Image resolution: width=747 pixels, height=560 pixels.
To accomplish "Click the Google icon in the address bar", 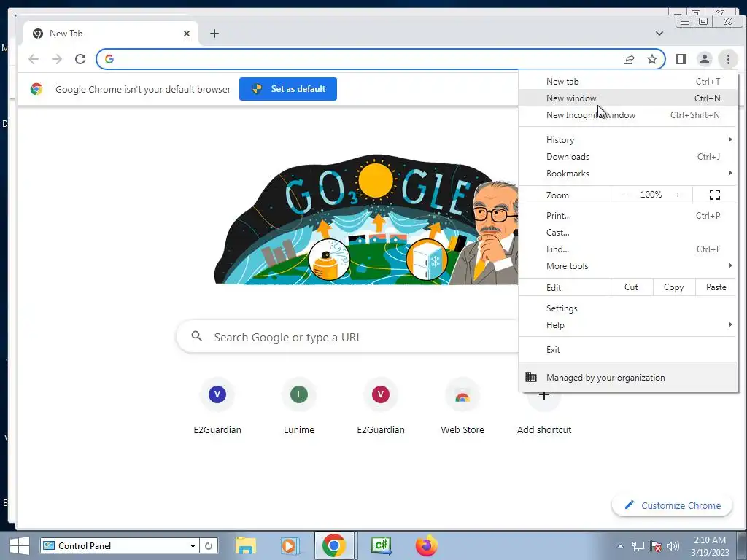I will coord(109,59).
